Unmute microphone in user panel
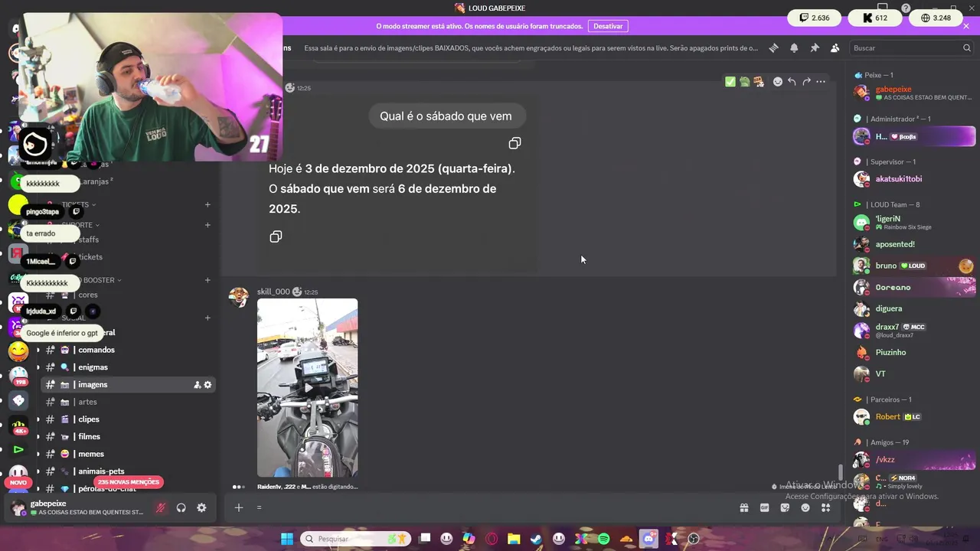 click(161, 507)
